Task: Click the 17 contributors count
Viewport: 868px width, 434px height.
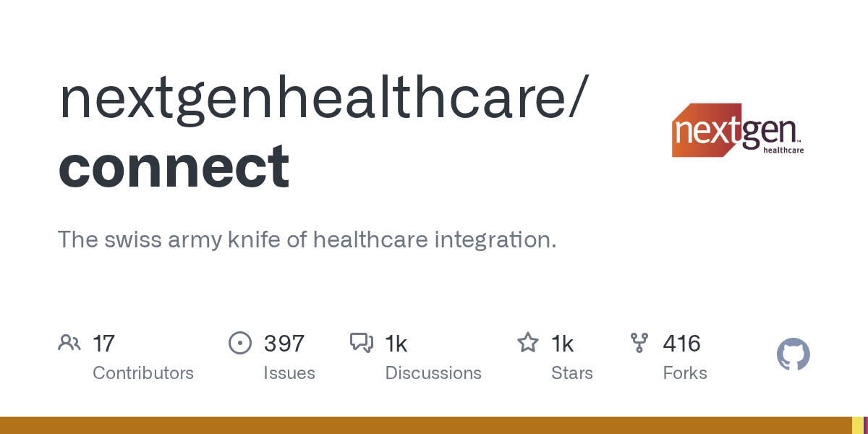Action: click(104, 343)
